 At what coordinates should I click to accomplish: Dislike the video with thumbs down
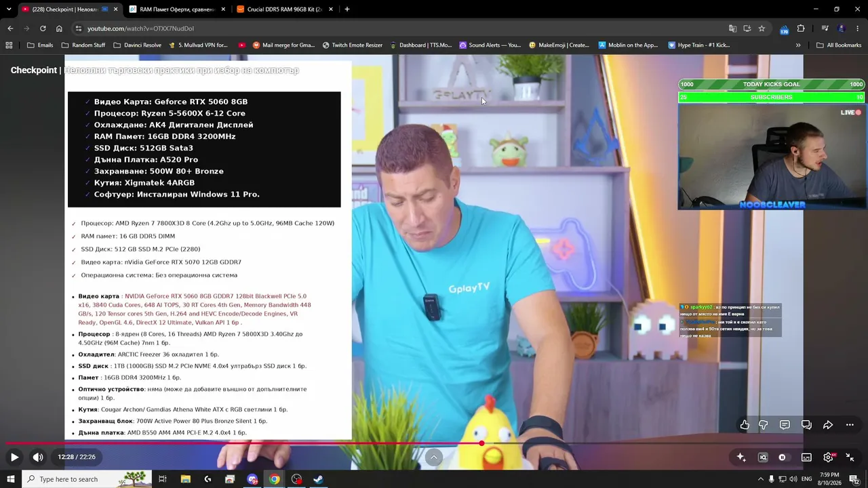[764, 425]
